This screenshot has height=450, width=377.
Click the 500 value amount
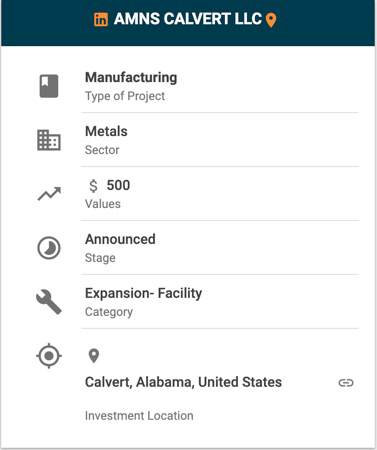[x=118, y=185]
